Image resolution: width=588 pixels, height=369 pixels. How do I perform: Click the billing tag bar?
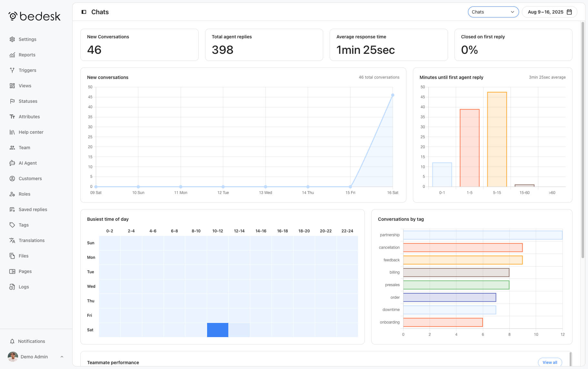(x=456, y=272)
